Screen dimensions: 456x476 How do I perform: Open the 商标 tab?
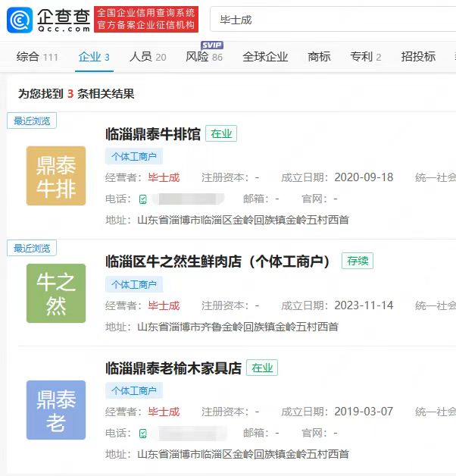(319, 57)
